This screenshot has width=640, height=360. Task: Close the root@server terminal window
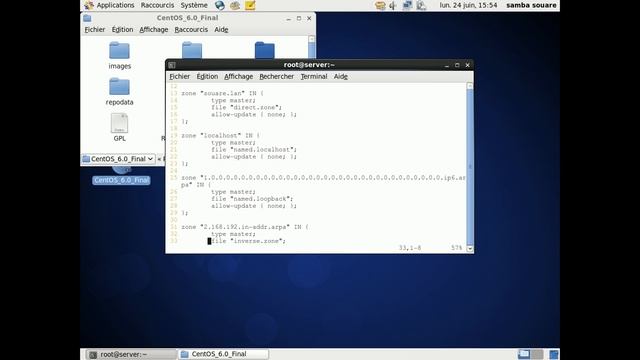468,65
